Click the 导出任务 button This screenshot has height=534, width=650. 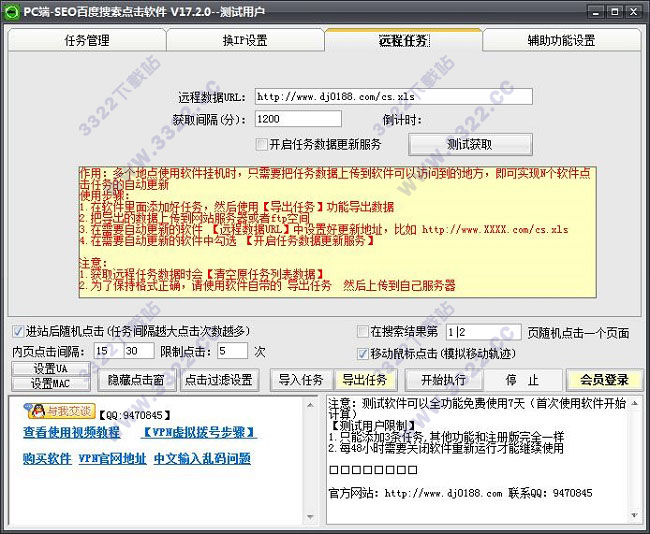click(x=365, y=380)
